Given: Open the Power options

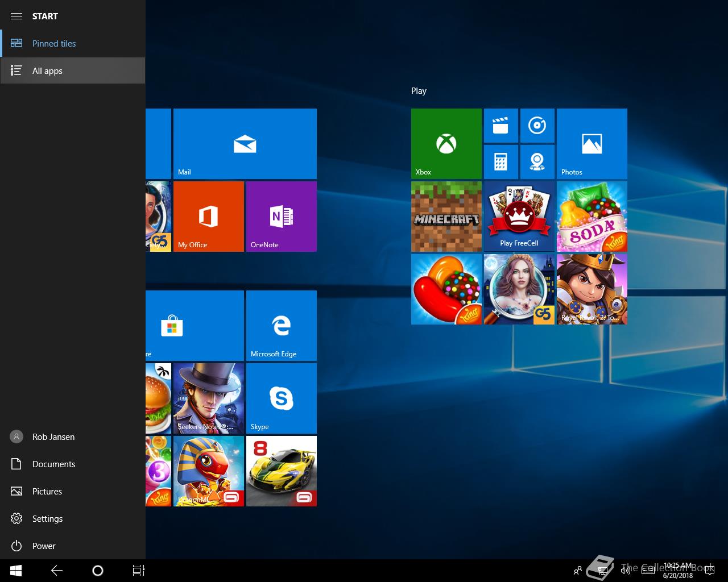Looking at the screenshot, I should (73, 546).
